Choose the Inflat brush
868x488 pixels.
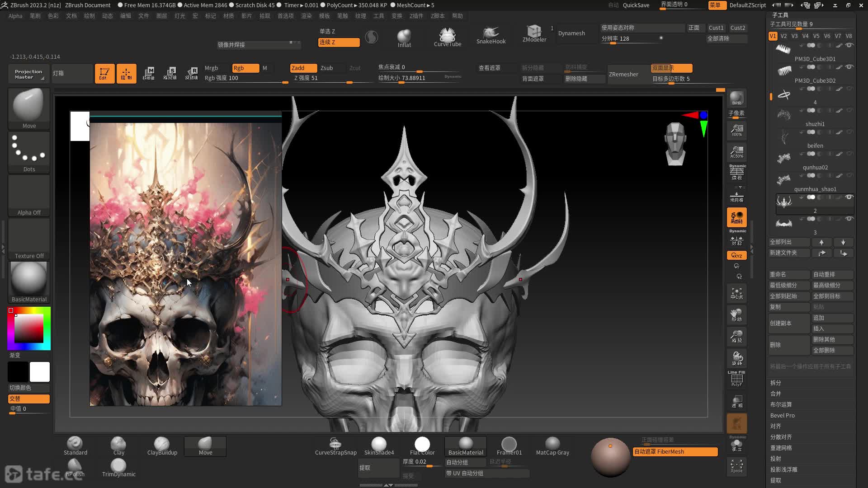click(x=404, y=38)
